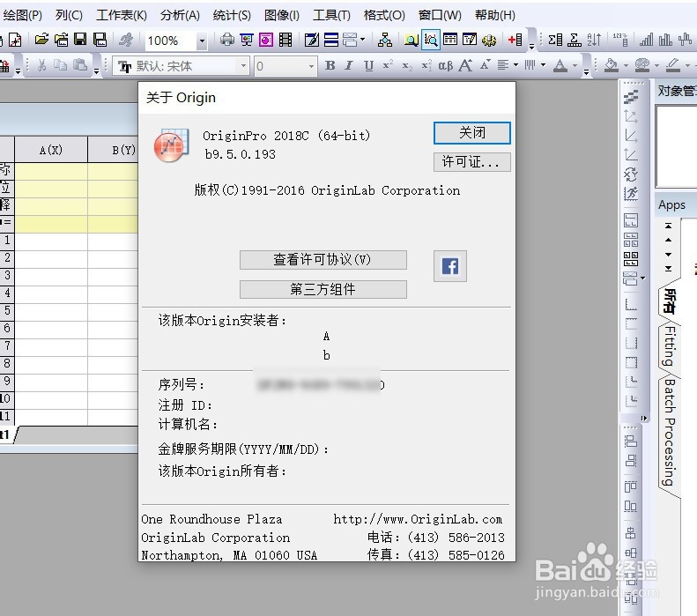Screen dimensions: 697x616
Task: Select worksheet row number 5
Action: click(7, 310)
